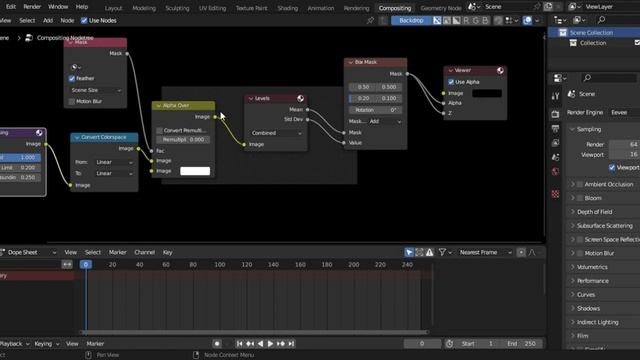Click the Render samples 64 field

624,144
